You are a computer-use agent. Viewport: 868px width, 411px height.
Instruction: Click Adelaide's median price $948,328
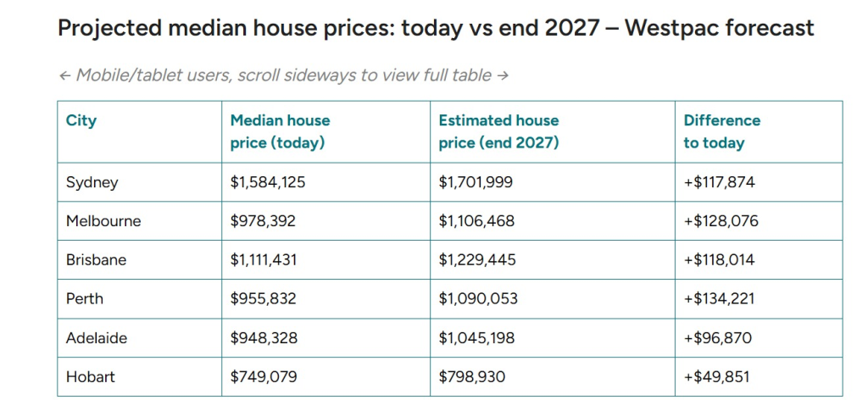click(264, 338)
